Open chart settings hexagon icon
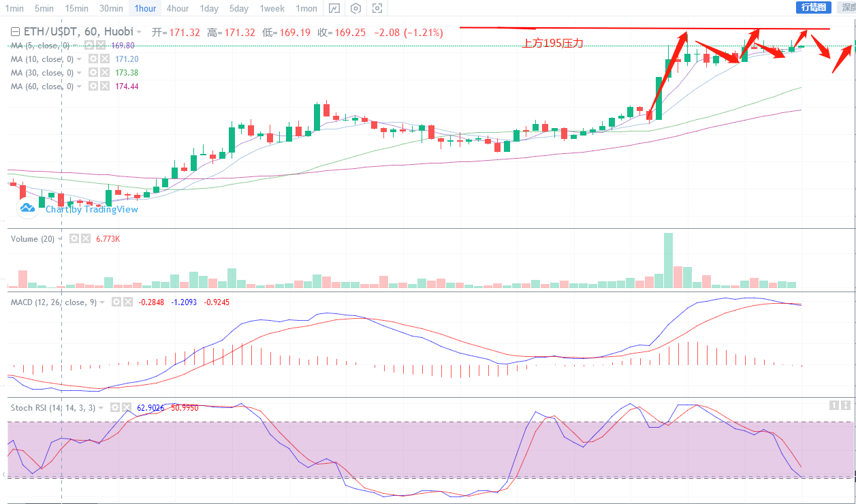 pos(355,8)
